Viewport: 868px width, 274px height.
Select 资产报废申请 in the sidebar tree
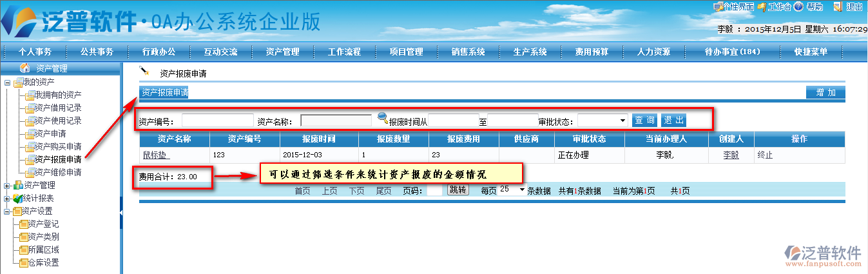coord(58,159)
